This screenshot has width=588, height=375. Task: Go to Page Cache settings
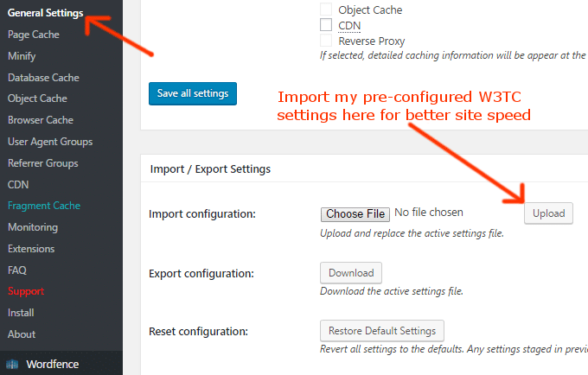[x=32, y=35]
